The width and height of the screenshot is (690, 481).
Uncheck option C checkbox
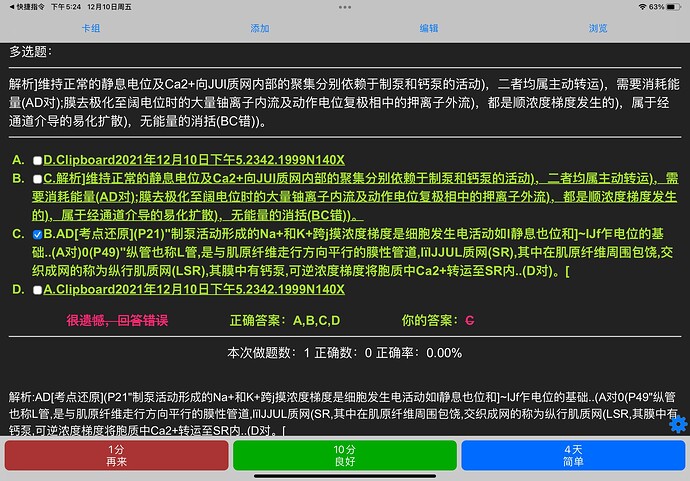pos(37,235)
